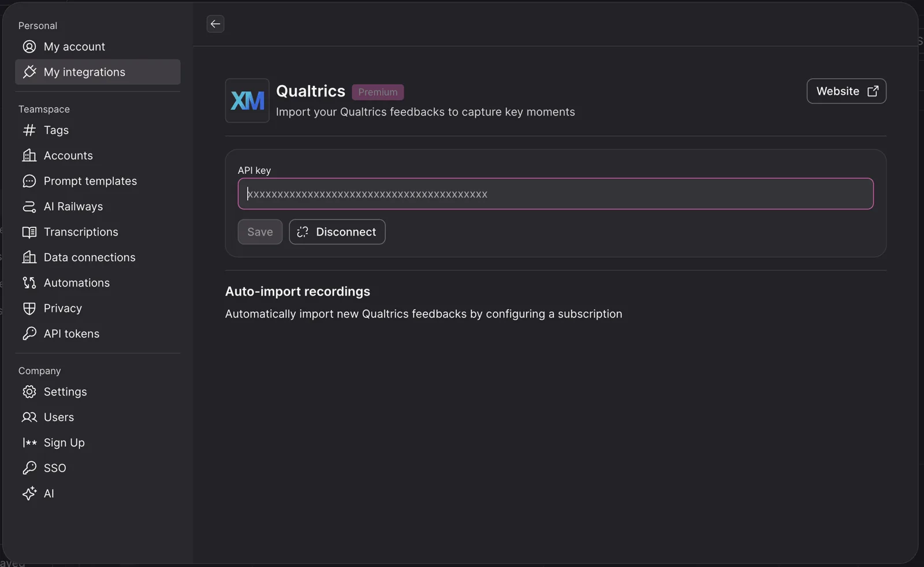Screen dimensions: 924x567
Task: Click the dashed-circle icon on the Disconnect button
Action: [303, 232]
